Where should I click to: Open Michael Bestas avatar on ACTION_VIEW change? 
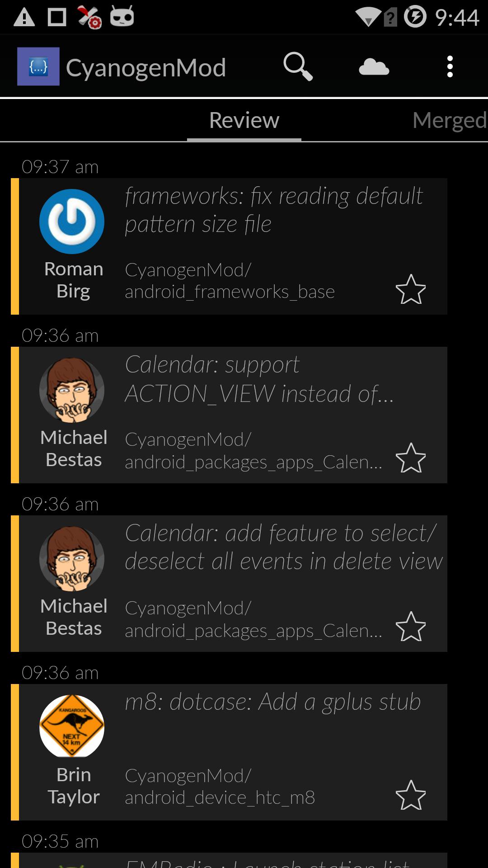72,390
